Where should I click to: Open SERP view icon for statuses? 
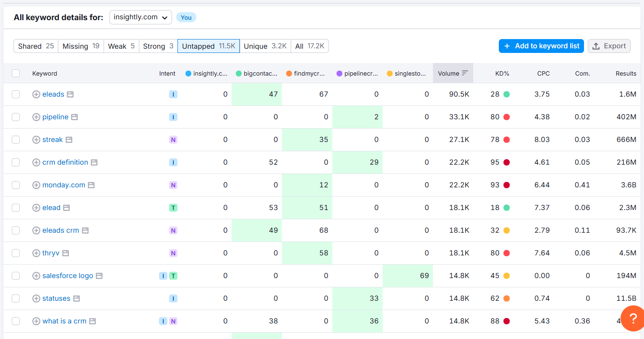[x=76, y=299]
